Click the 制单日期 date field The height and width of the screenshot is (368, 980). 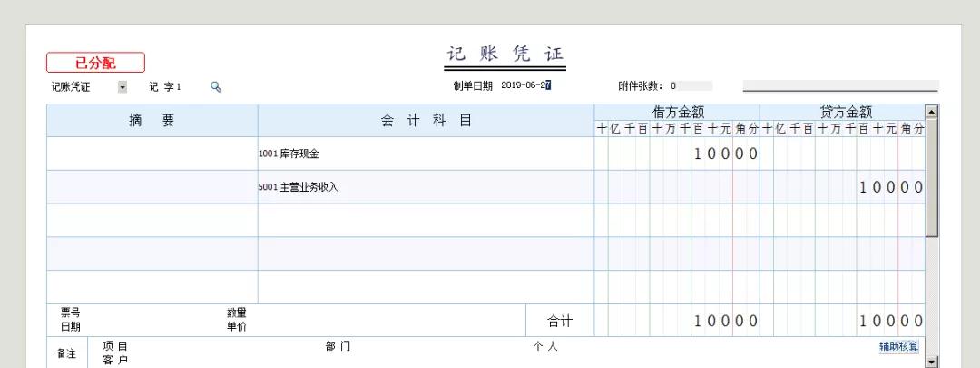[525, 86]
